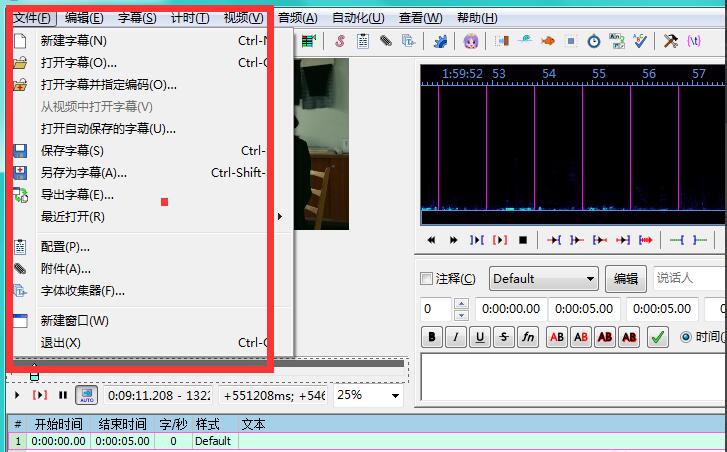Screen dimensions: 727x452
Task: Select the 时间 radio button
Action: pos(686,337)
